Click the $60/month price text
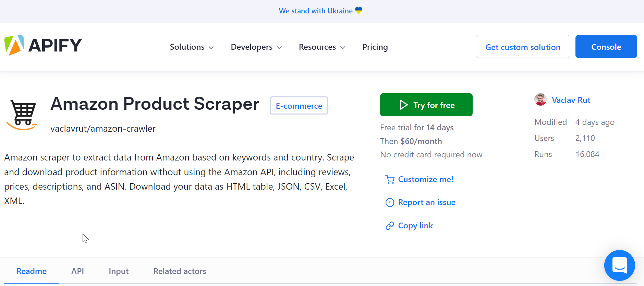The width and height of the screenshot is (644, 286). point(421,141)
